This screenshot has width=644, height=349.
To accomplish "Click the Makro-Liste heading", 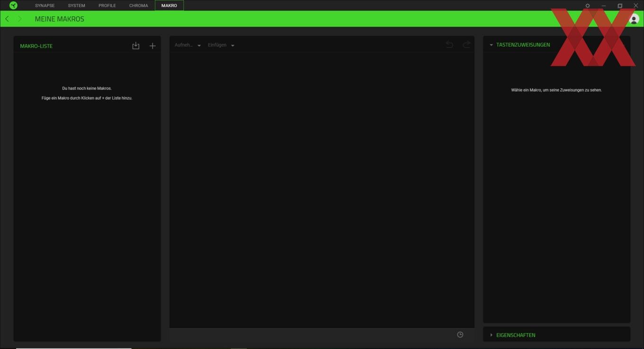I will (x=36, y=46).
